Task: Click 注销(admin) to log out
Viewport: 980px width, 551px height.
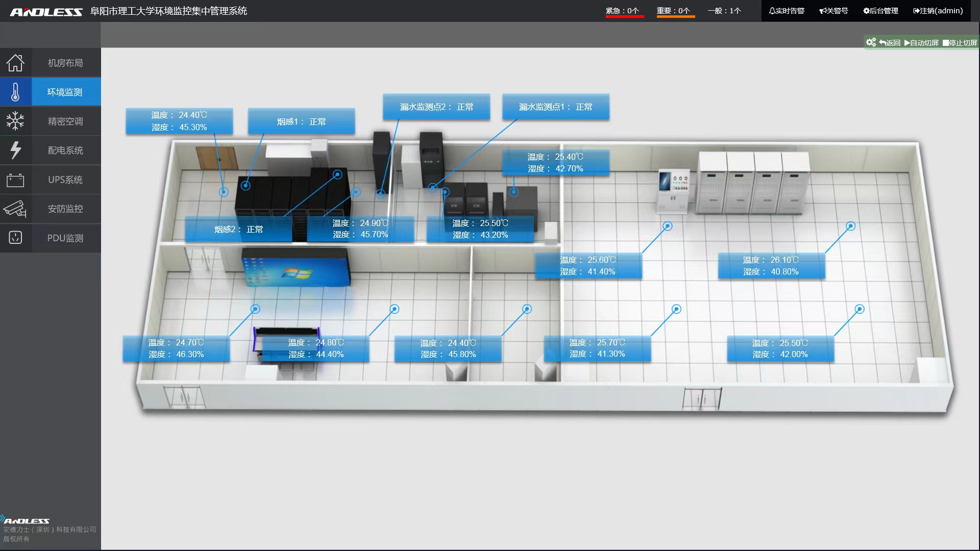Action: (938, 11)
